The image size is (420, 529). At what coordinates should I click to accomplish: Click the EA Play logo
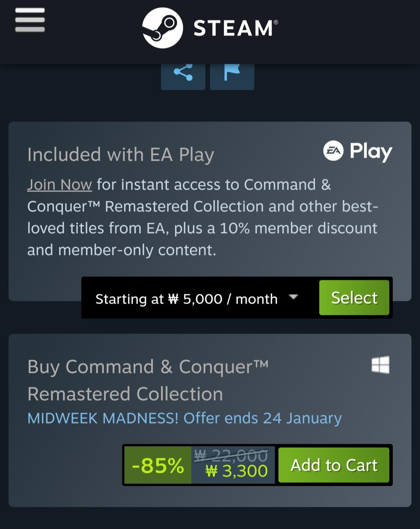tap(358, 151)
